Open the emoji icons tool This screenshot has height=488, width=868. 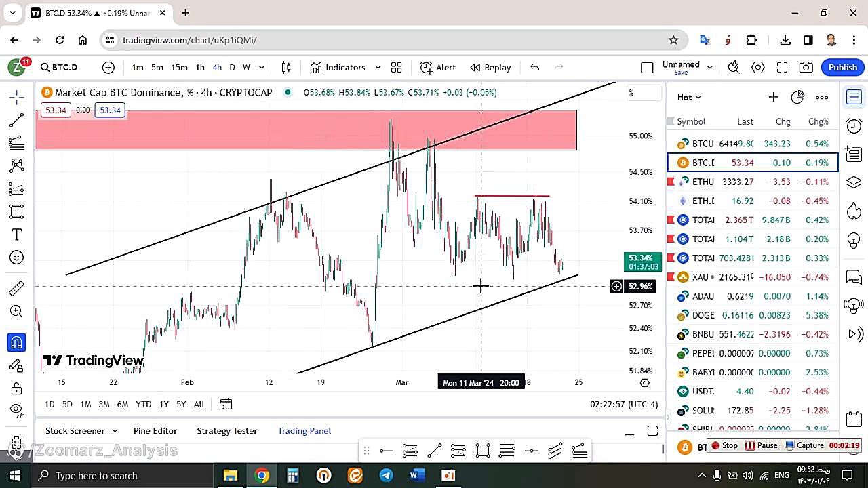(17, 258)
